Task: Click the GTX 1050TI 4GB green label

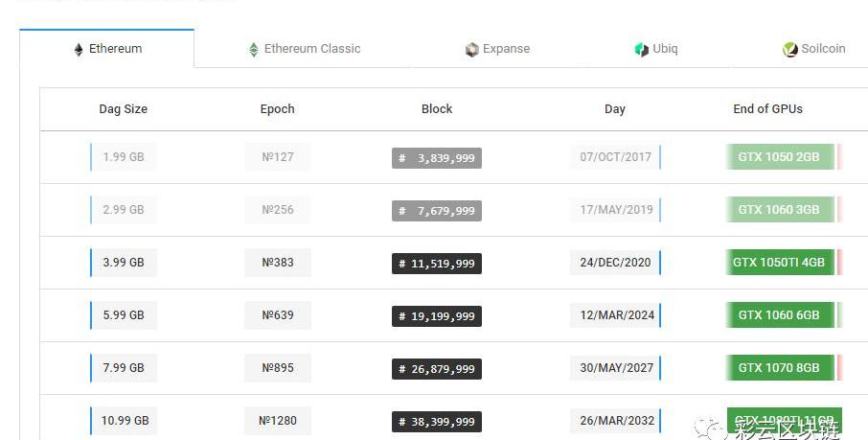Action: coord(780,262)
